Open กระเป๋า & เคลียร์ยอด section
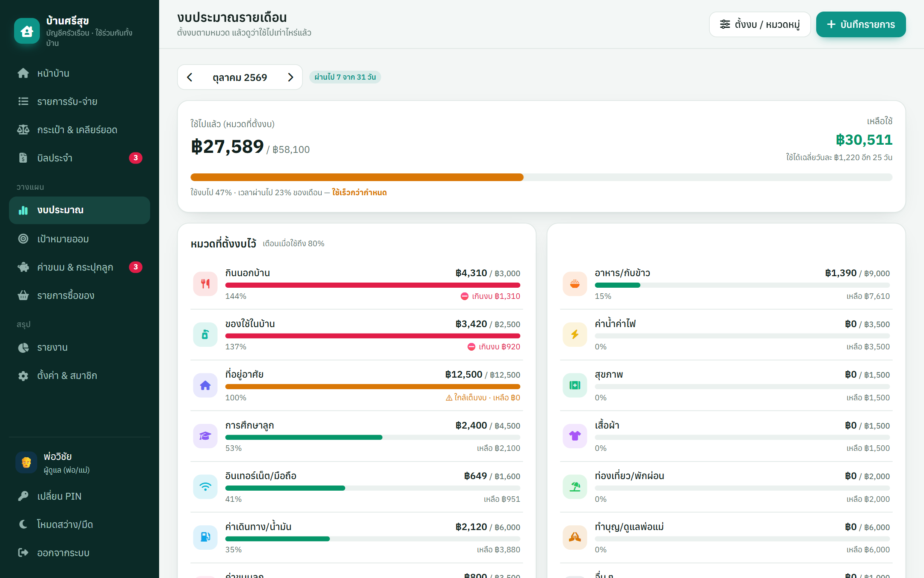 (x=80, y=130)
